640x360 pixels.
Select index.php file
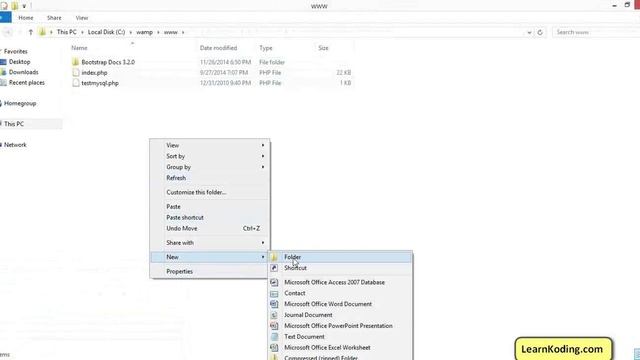point(94,73)
